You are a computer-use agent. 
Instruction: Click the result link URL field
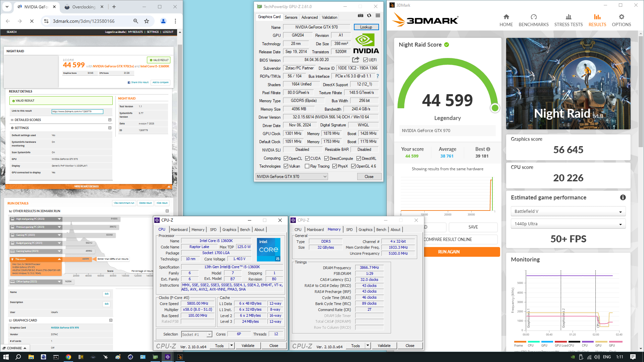click(x=77, y=111)
